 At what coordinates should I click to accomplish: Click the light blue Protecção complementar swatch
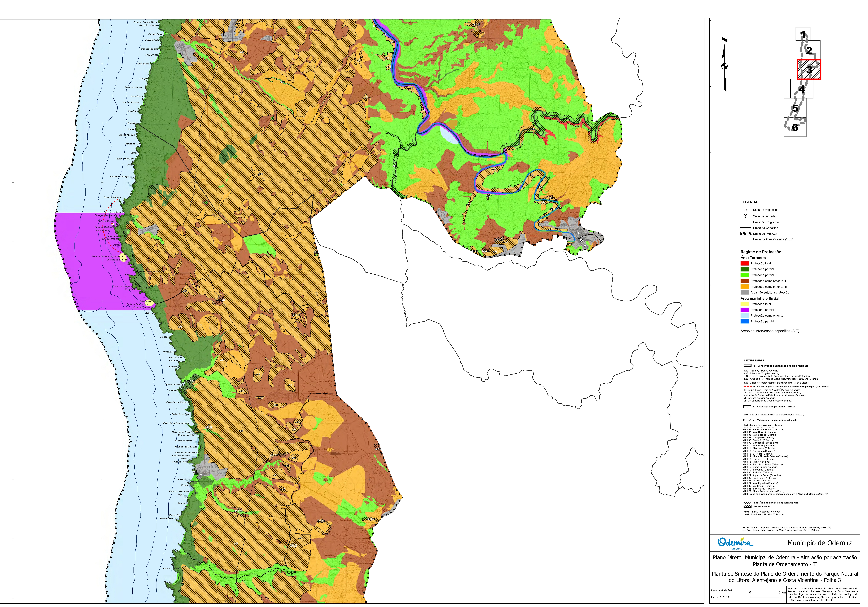tap(745, 316)
